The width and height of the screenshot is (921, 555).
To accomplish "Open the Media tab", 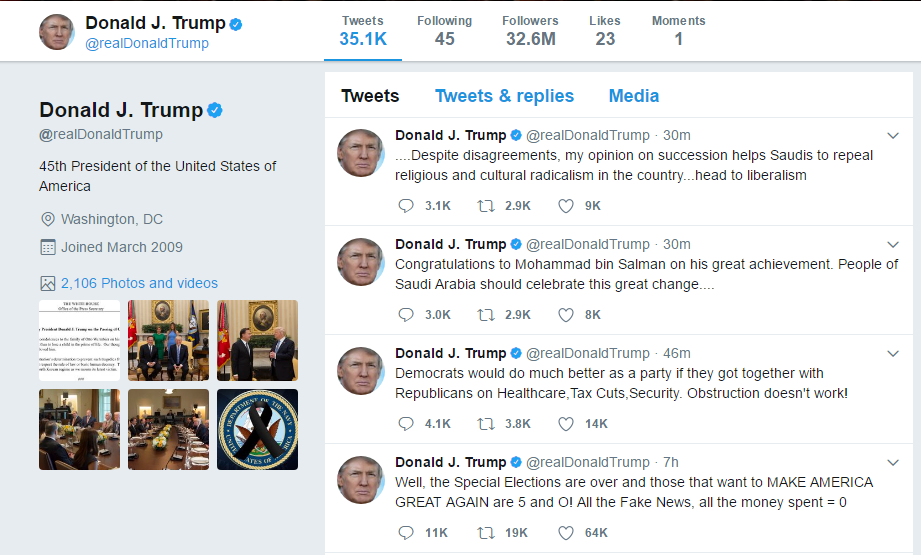I will pos(633,96).
